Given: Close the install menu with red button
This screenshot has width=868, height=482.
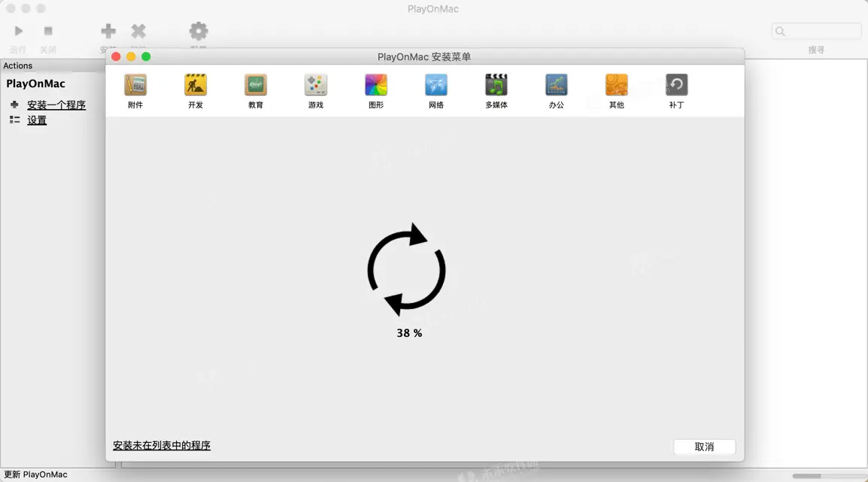Looking at the screenshot, I should (x=116, y=56).
